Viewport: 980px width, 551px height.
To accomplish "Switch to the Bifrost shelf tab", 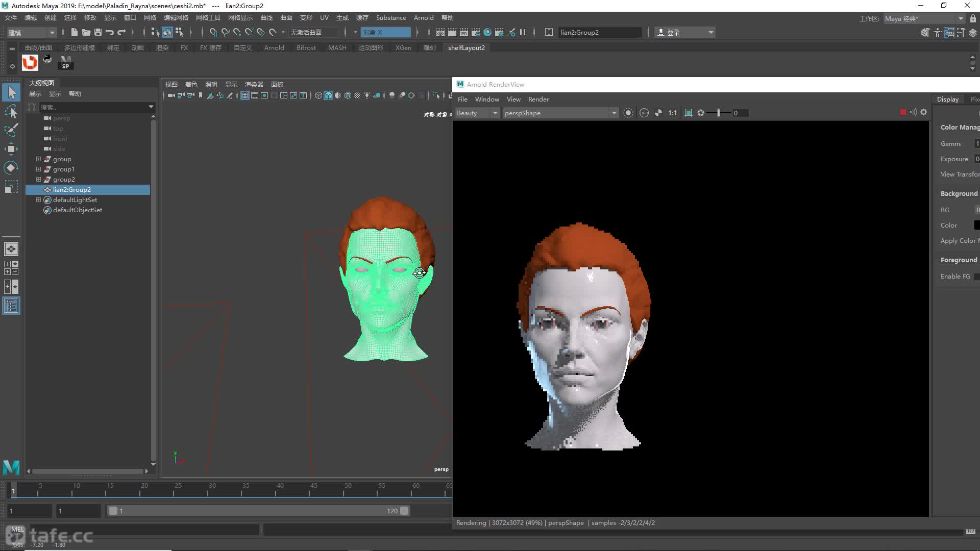I will coord(306,47).
